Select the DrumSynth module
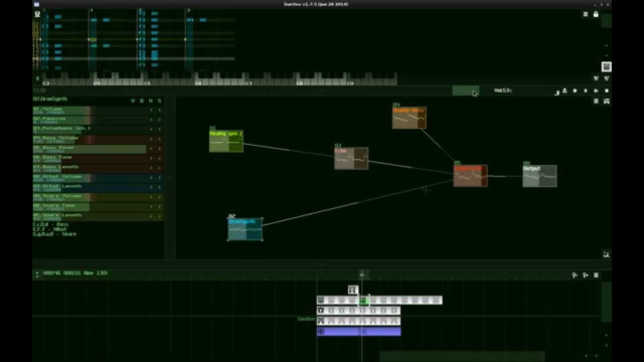Image resolution: width=644 pixels, height=362 pixels. point(245,229)
